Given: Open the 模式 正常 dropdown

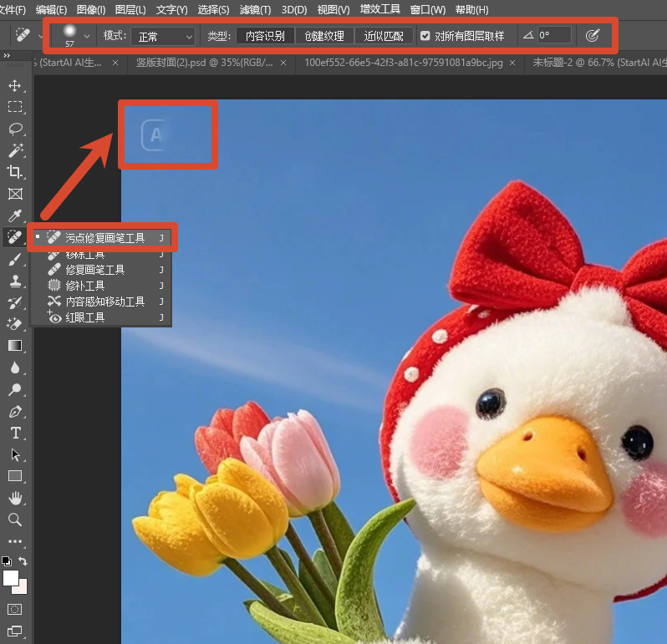Looking at the screenshot, I should (163, 37).
